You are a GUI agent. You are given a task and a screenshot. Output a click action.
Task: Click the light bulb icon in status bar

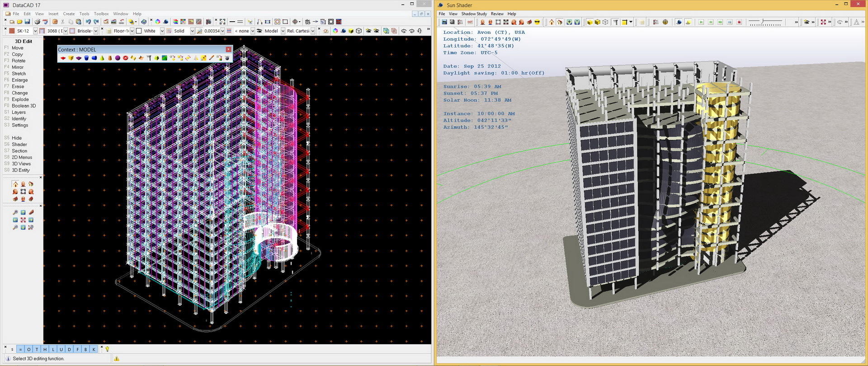point(107,349)
